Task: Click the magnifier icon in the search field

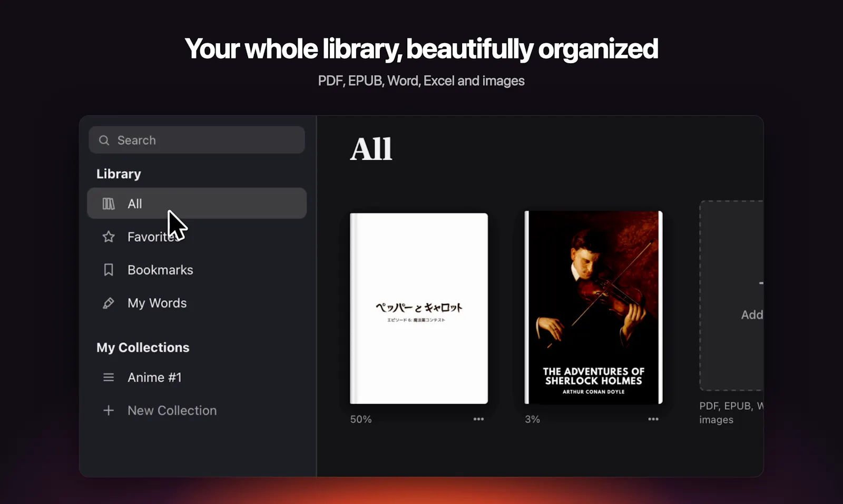Action: coord(104,140)
